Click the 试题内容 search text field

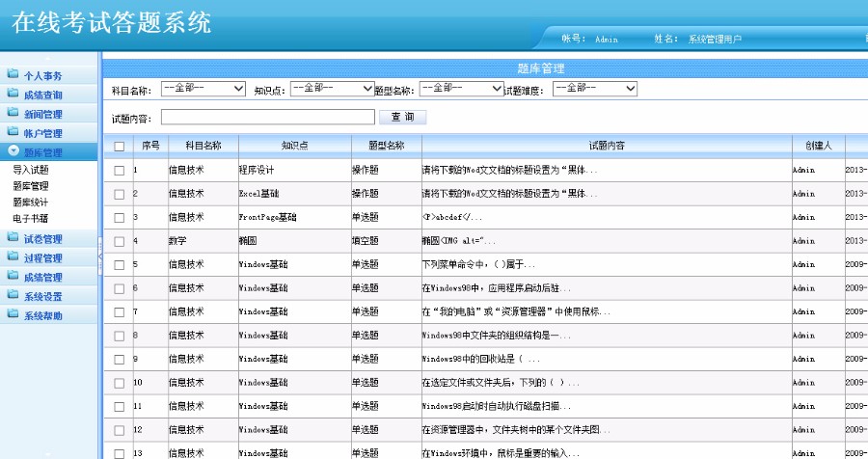click(x=267, y=118)
